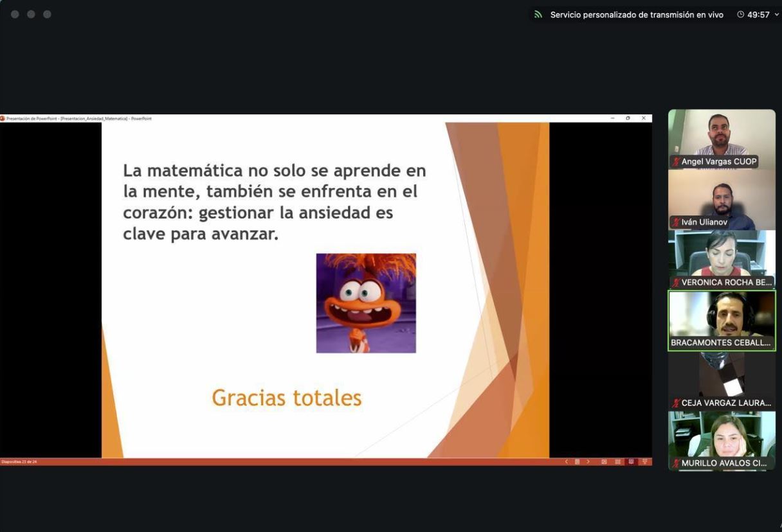Select the highlighted Reading view icon in the status bar
The image size is (782, 532).
point(631,461)
